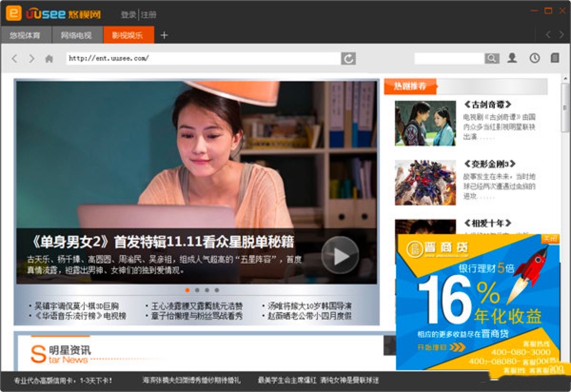Viewport: 571px width, 392px height.
Task: Click the magnifier search button
Action: click(492, 59)
